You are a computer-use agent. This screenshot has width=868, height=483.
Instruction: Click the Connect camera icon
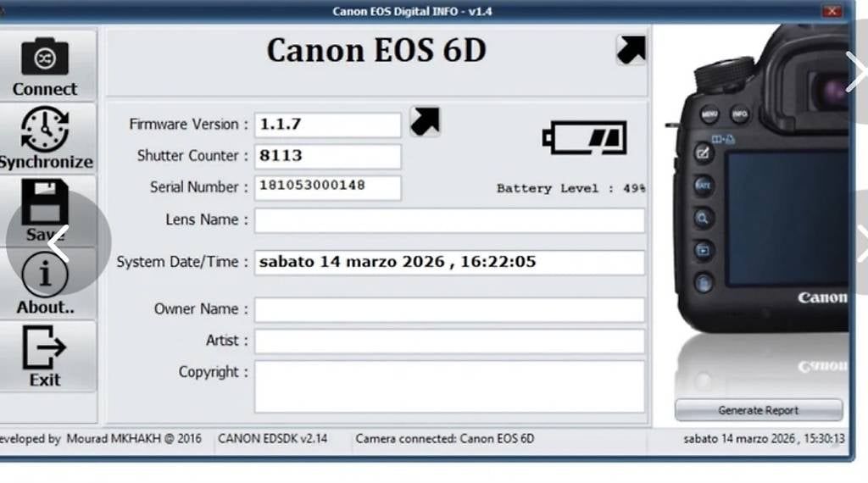point(45,56)
